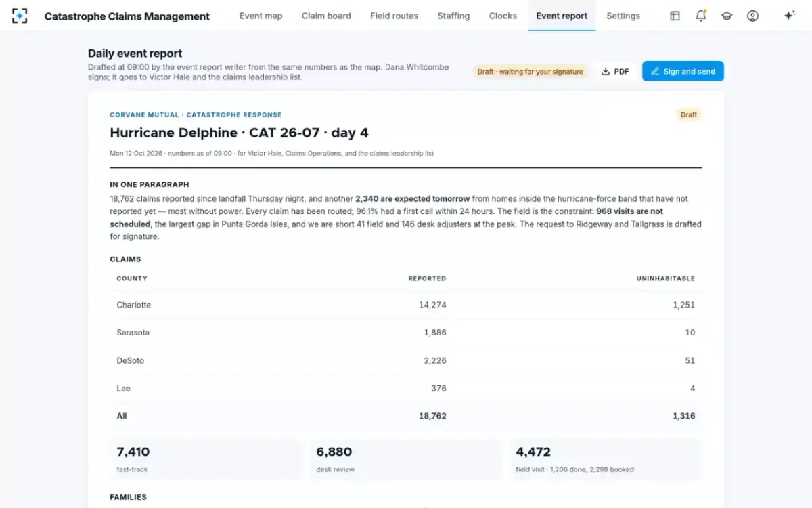Open the user account icon
This screenshot has height=508, width=812.
click(752, 16)
